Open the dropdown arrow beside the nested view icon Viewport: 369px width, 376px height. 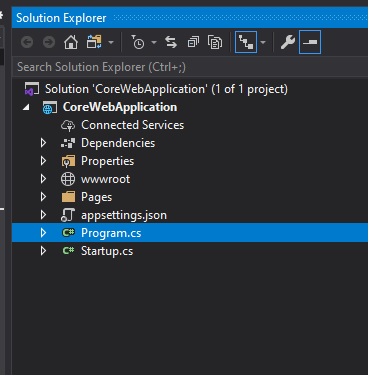pos(263,42)
